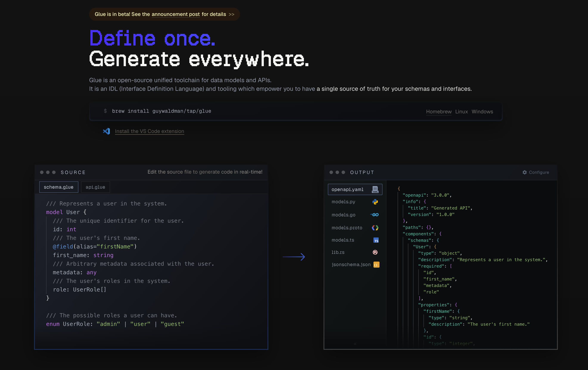Select the Homebrew install tab
The height and width of the screenshot is (370, 588).
coord(439,112)
